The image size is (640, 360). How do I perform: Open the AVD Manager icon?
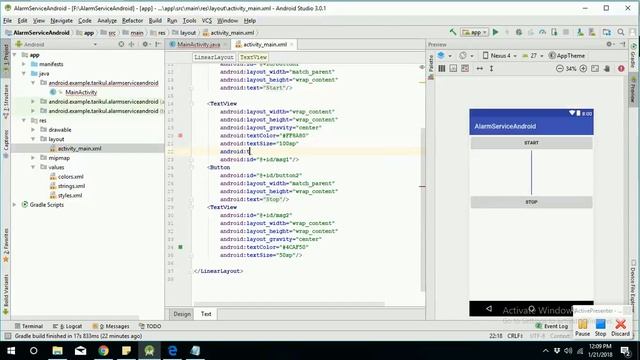tap(580, 32)
